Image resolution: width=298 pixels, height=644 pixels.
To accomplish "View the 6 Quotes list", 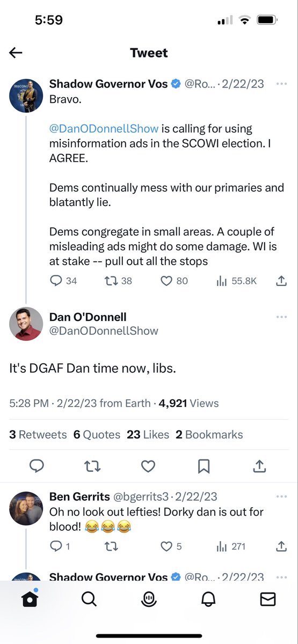I will pos(97,435).
